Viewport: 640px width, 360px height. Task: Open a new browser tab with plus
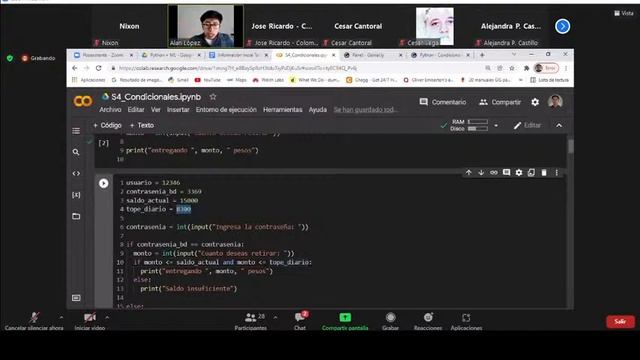[x=482, y=55]
